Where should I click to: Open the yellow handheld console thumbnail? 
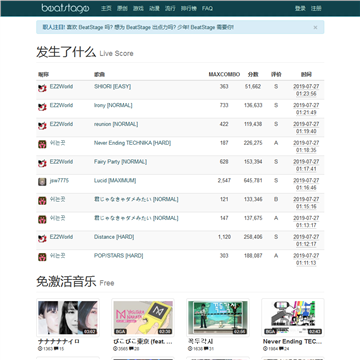pyautogui.click(x=143, y=318)
